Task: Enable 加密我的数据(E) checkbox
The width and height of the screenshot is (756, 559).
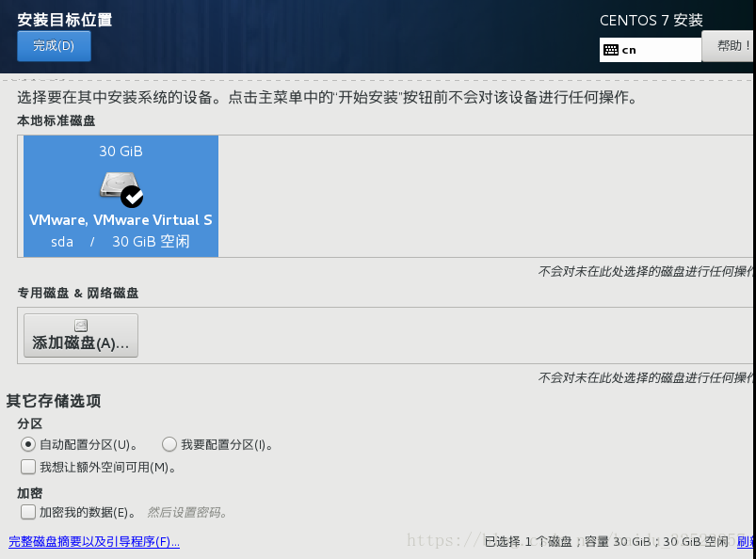Action: [x=27, y=513]
